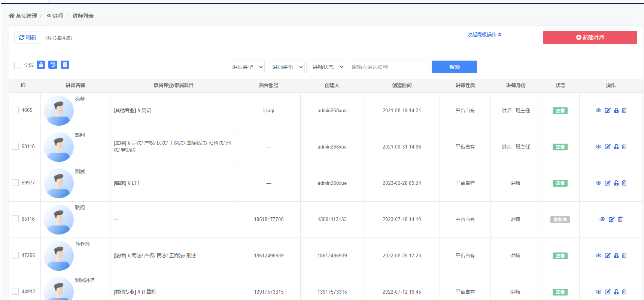The width and height of the screenshot is (644, 300).
Task: View lecturer 44912 with eye icon
Action: tap(598, 292)
